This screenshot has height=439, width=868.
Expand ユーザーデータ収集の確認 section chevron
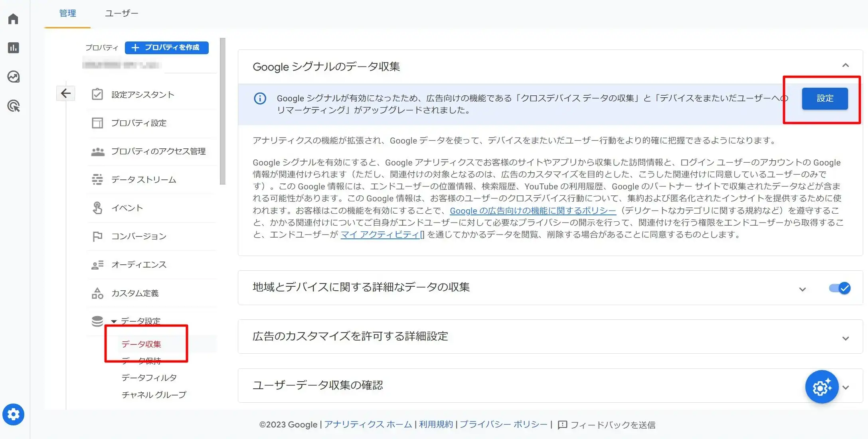coord(846,387)
